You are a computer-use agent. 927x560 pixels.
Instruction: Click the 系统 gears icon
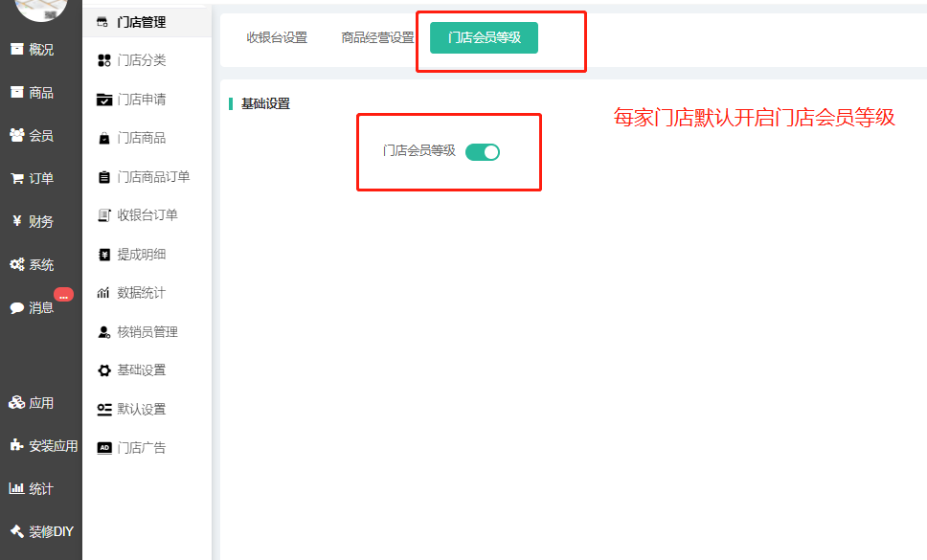click(x=17, y=264)
